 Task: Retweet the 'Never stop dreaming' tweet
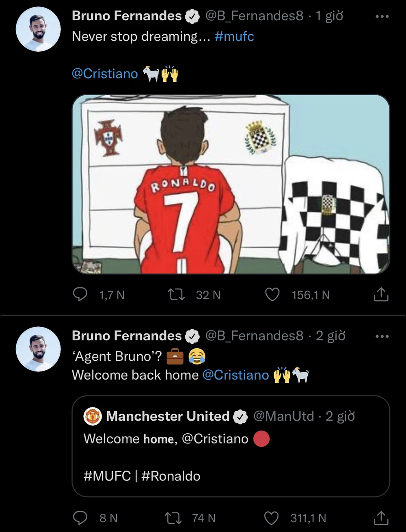[176, 295]
